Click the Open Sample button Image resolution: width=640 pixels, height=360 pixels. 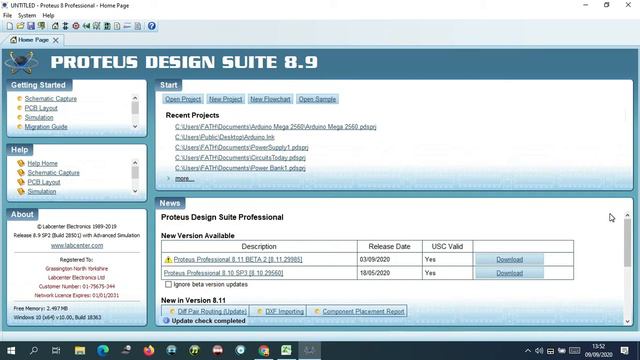[317, 99]
